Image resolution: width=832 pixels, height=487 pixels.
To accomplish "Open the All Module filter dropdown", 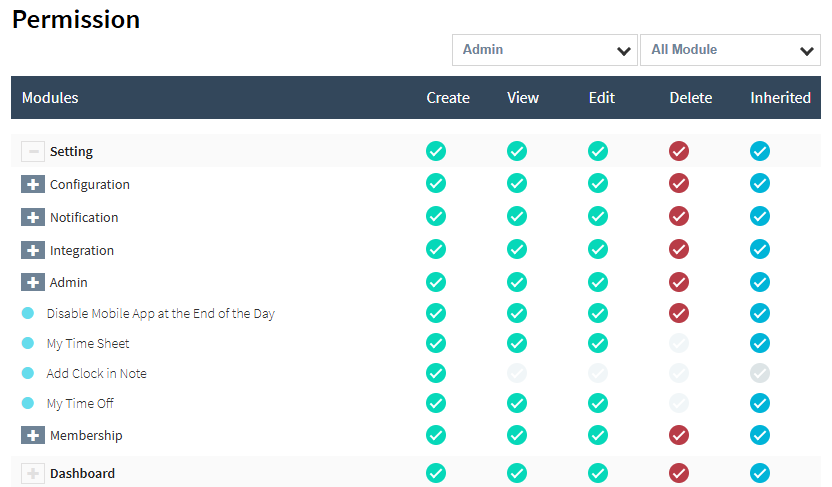I will point(729,50).
